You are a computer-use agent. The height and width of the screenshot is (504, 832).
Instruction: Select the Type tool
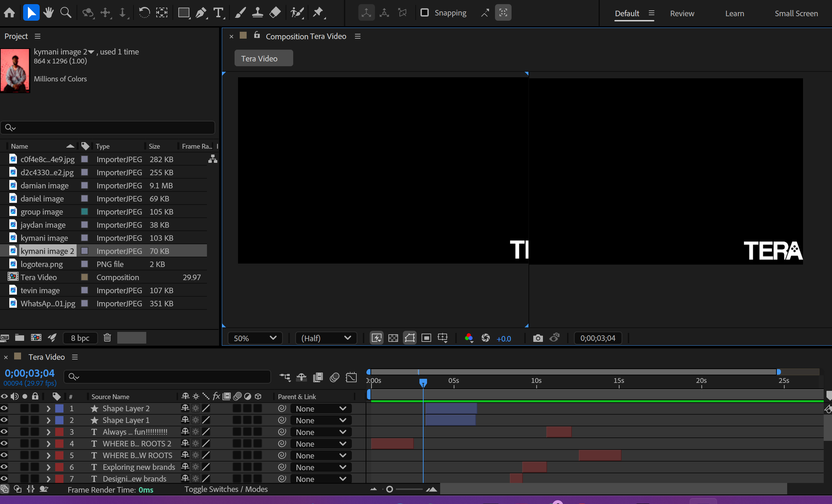(219, 12)
